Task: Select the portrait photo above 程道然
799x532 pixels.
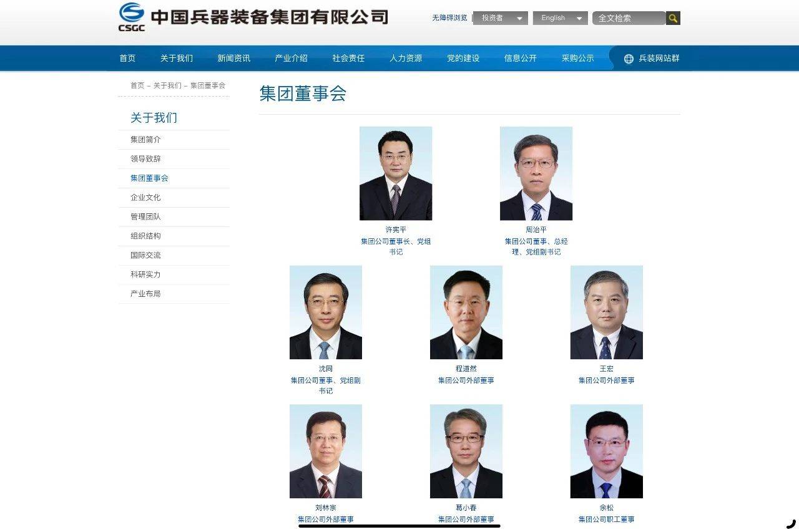Action: pos(466,312)
